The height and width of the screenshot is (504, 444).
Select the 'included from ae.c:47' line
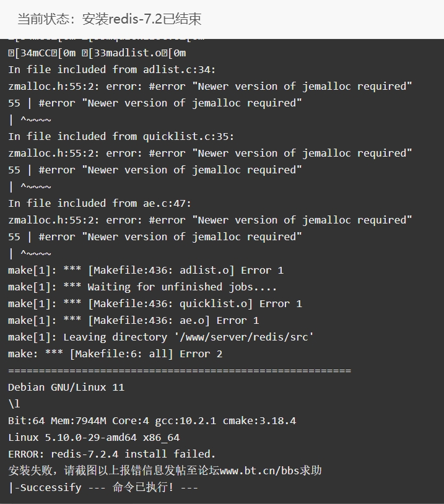click(x=100, y=204)
